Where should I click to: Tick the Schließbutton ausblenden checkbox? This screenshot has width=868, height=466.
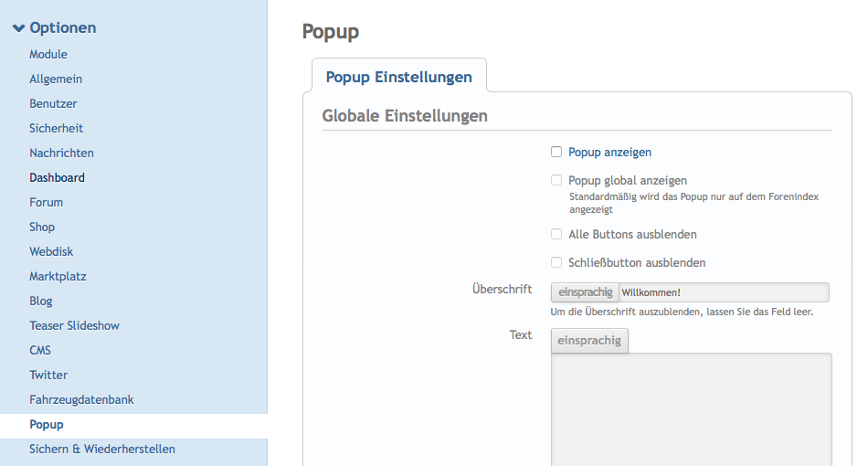pos(556,263)
